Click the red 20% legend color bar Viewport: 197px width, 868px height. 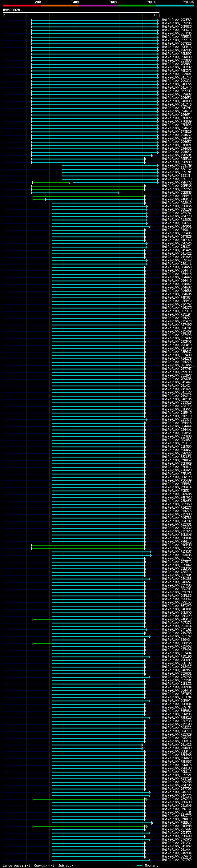[x=22, y=6]
